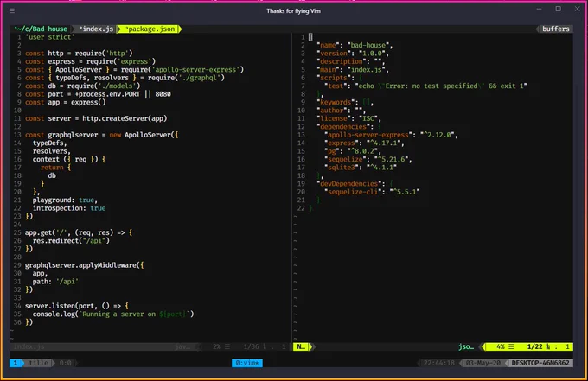Click the 1/22 line position indicator
This screenshot has height=381, width=588.
[534, 347]
